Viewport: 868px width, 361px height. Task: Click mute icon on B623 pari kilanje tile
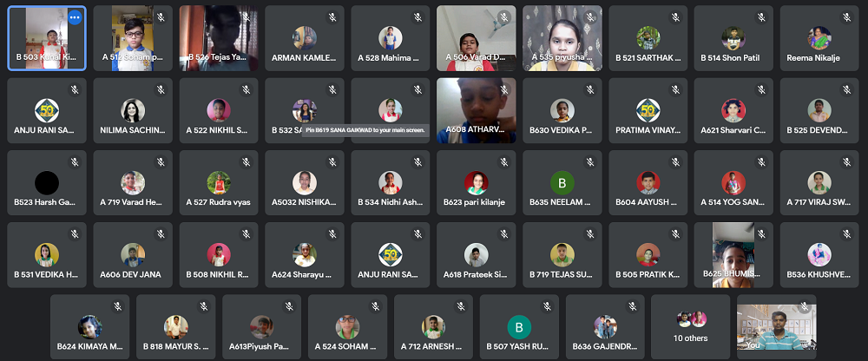click(x=503, y=162)
